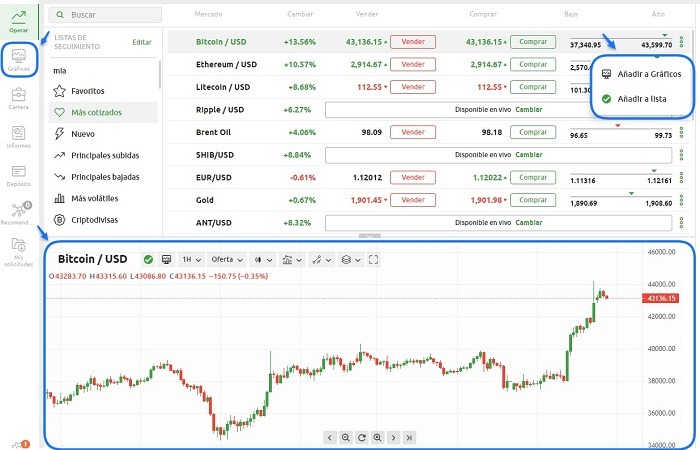Click the Cambiar link in SHIB/USD row

click(529, 155)
